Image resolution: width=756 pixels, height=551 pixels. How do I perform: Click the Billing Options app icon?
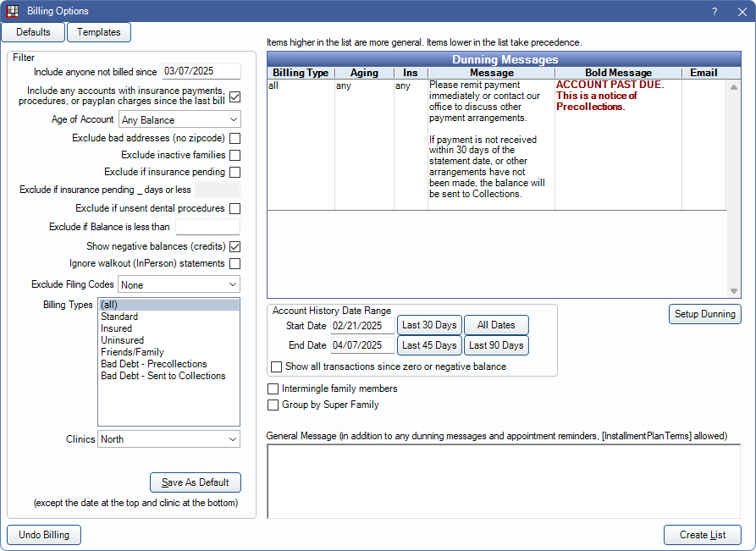tap(13, 11)
